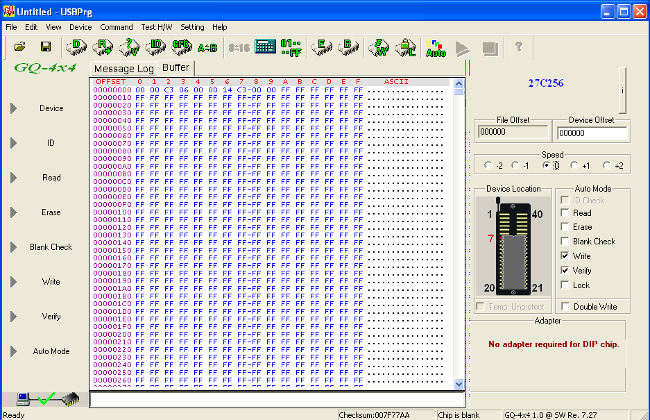Viewport: 650px width, 420px height.
Task: Open the View menu
Action: 53,27
